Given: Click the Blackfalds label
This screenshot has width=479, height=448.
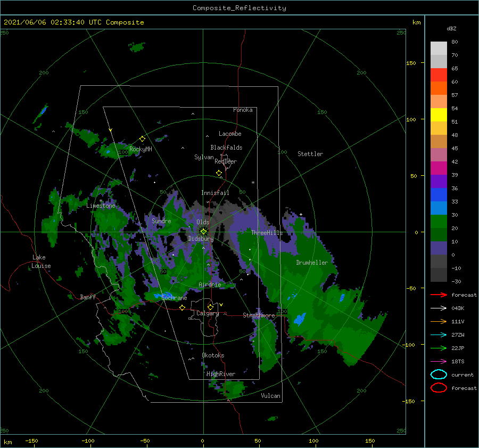Looking at the screenshot, I should 226,148.
